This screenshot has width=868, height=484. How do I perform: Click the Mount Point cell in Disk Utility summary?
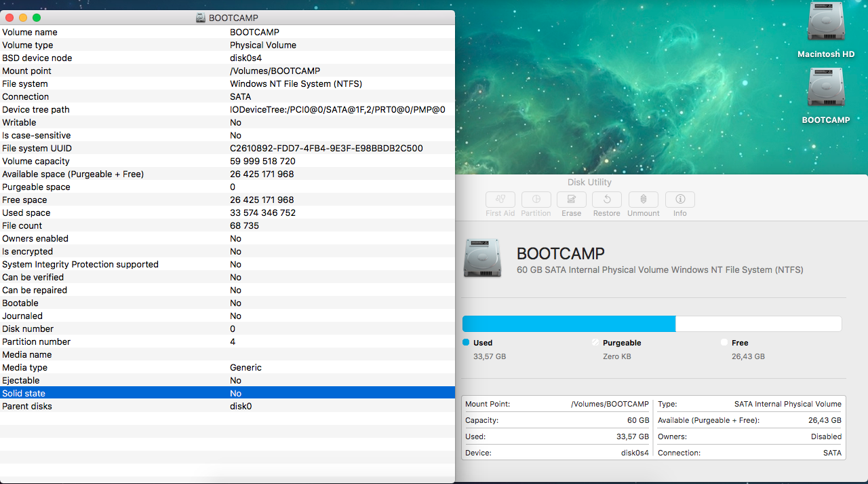click(557, 404)
